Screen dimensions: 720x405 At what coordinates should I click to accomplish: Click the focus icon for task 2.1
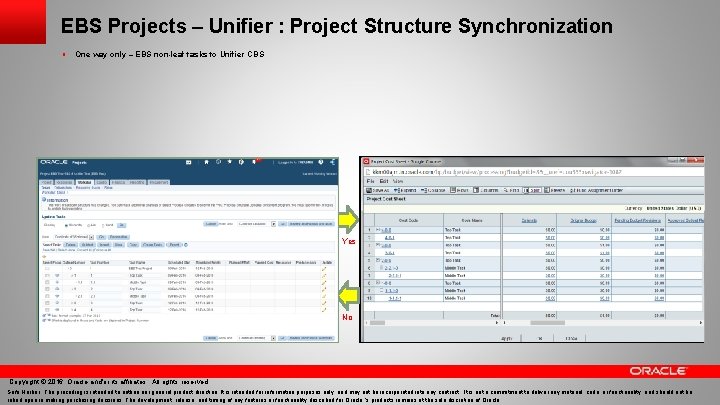[57, 296]
